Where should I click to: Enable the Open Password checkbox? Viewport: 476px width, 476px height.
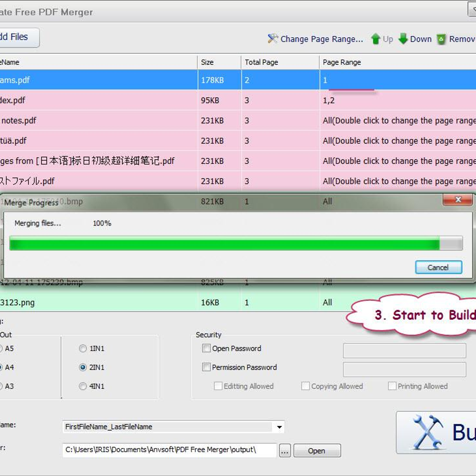(206, 348)
